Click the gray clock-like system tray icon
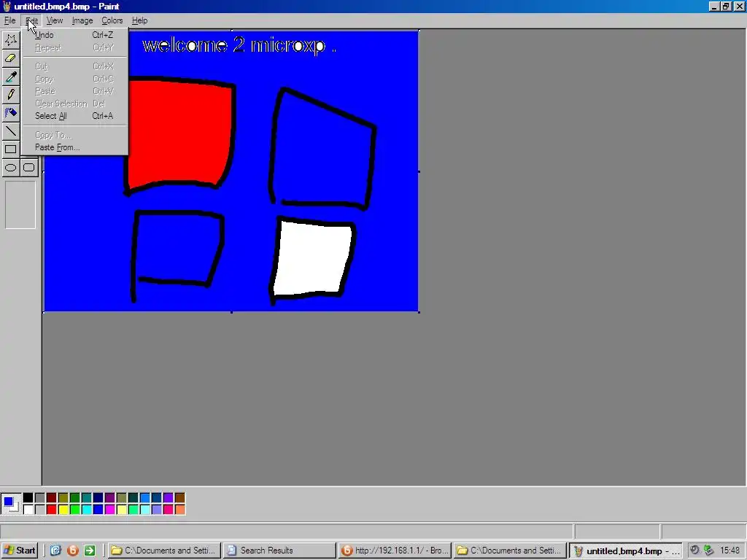This screenshot has width=747, height=560. pos(694,550)
